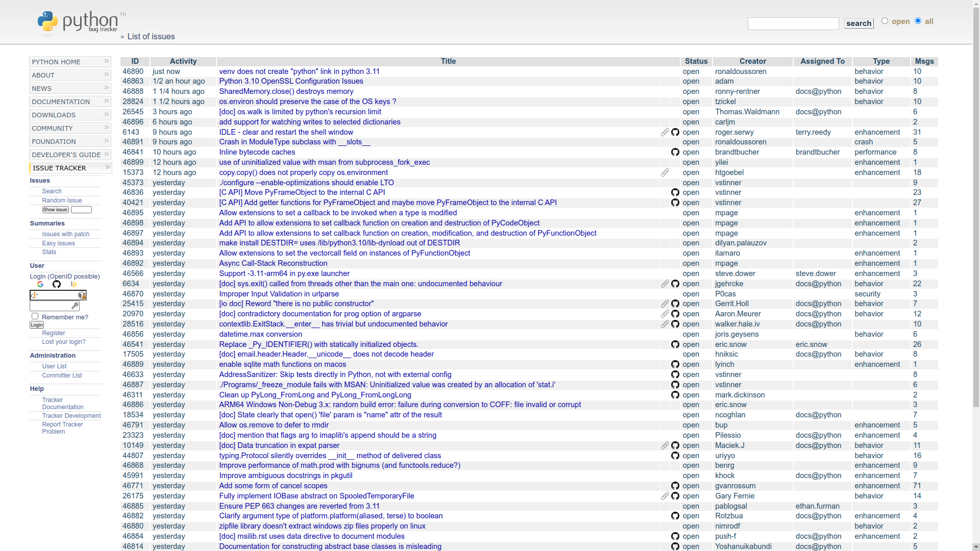This screenshot has height=551, width=980.
Task: Open the GitHub icon for the typing.Protocol issue
Action: tap(675, 456)
